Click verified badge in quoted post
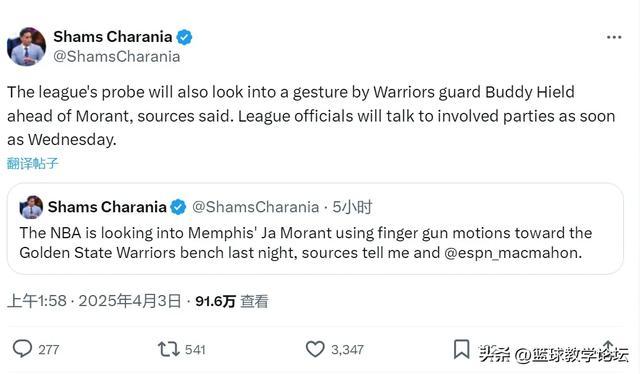This screenshot has width=640, height=374. click(178, 207)
